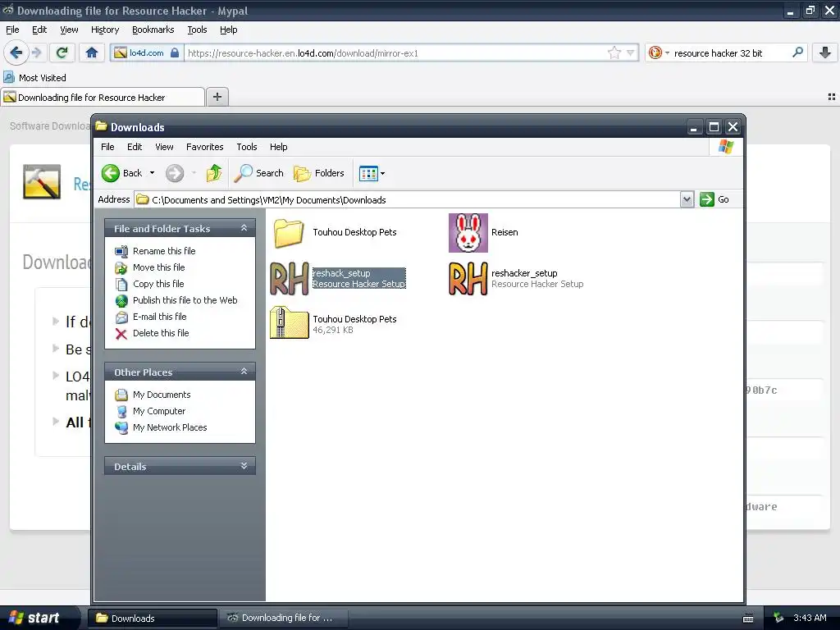Open search engine selector dropdown in Mypal
Screen dimensions: 840x630
click(x=667, y=52)
